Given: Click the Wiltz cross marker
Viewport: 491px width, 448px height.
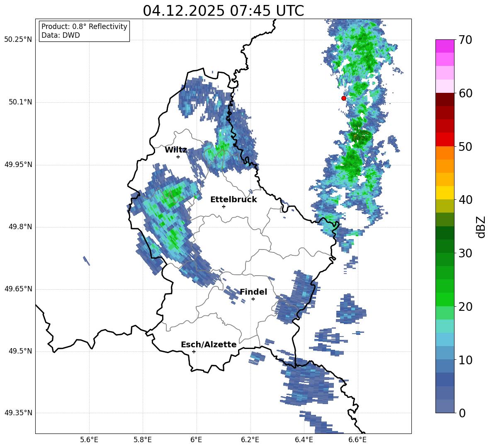Looking at the screenshot, I should (x=178, y=157).
